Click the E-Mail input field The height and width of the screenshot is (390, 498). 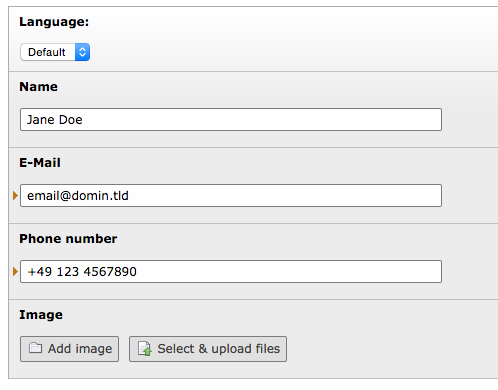pos(231,195)
